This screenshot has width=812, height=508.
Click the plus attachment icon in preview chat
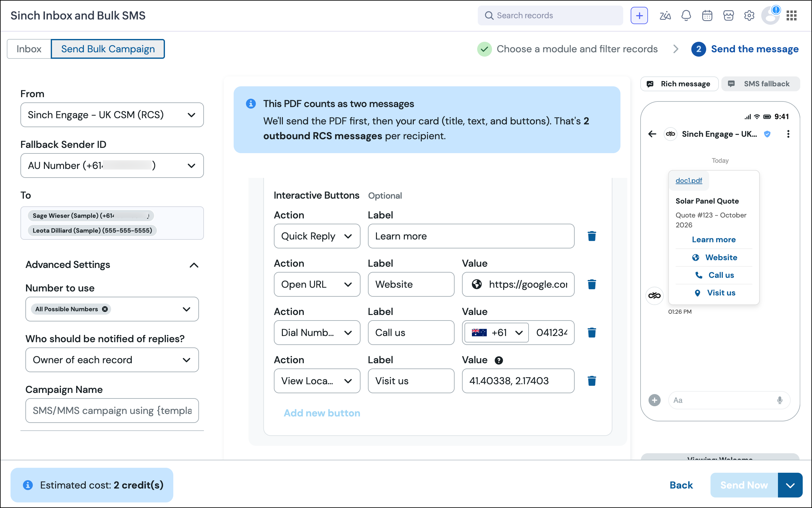[654, 400]
